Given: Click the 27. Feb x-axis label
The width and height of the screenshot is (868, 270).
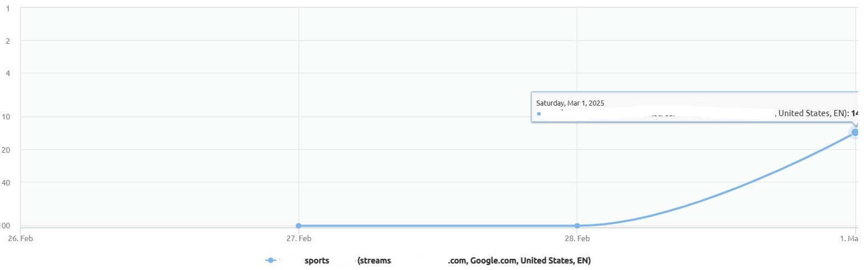Looking at the screenshot, I should (298, 239).
